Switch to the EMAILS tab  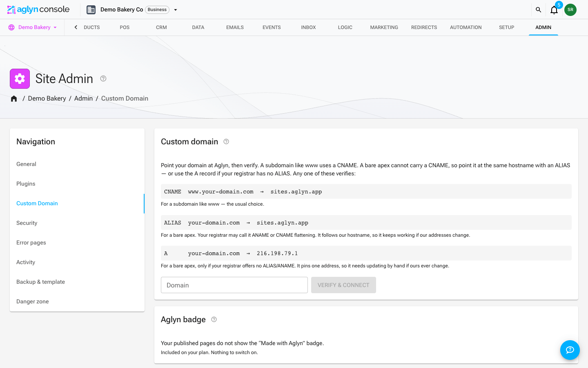235,27
